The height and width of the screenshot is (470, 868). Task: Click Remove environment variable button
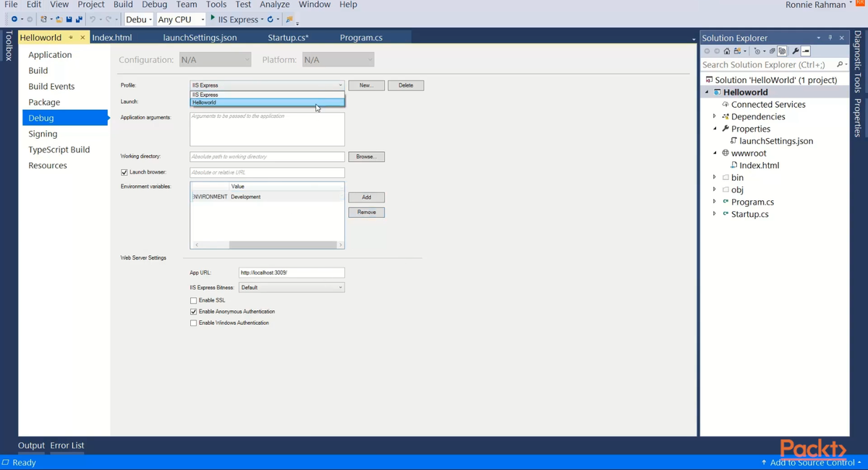(x=366, y=212)
